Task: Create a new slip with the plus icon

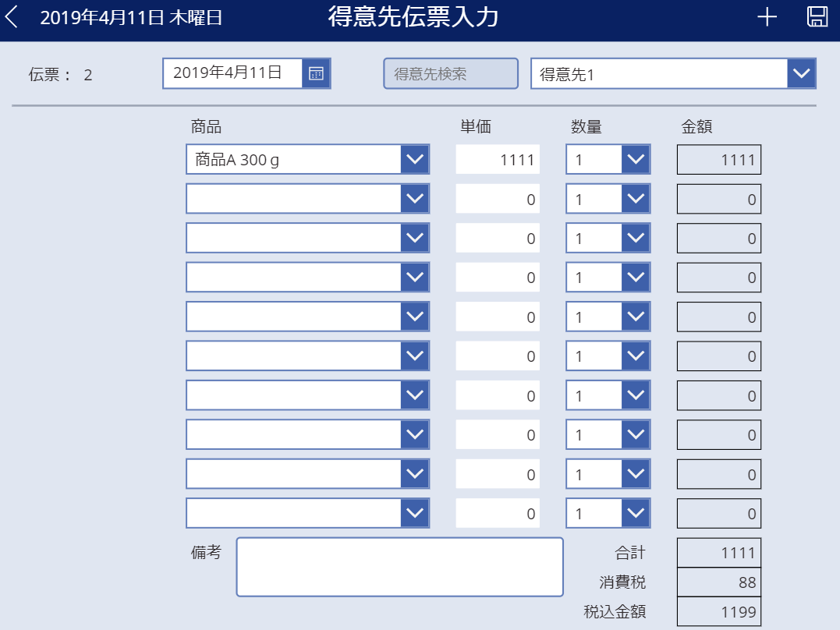Action: (x=767, y=16)
